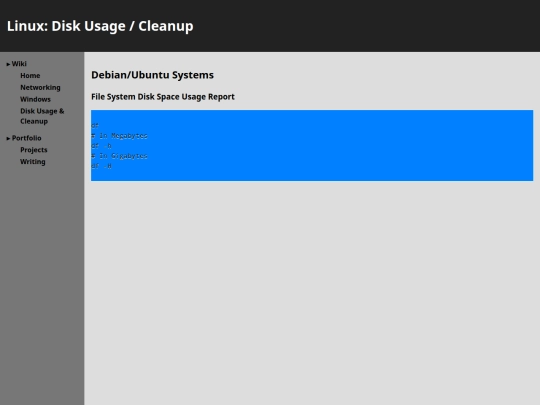The image size is (540, 405).
Task: Click the Wiki section label
Action: pyautogui.click(x=19, y=64)
